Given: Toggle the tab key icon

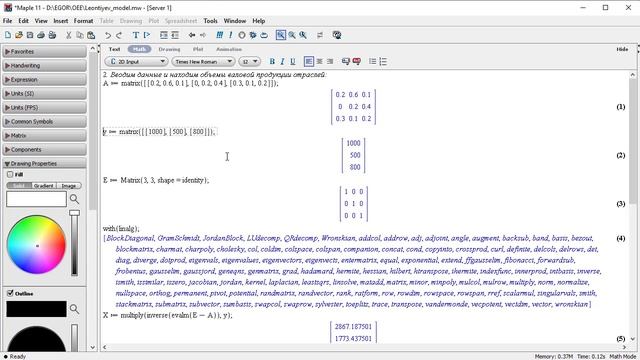Looking at the screenshot, I should 320,35.
